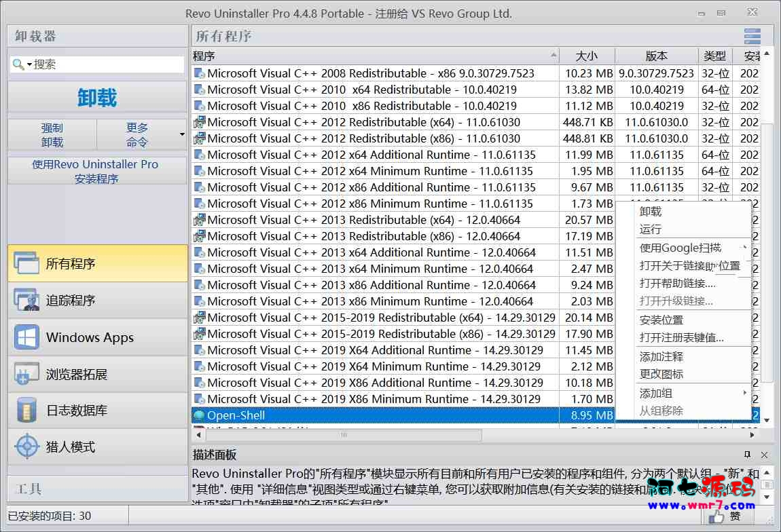
Task: Expand the 工具 tools section header
Action: pyautogui.click(x=97, y=489)
